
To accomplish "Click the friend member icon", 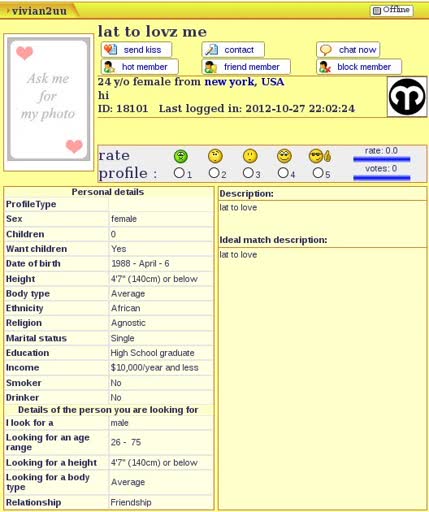I will (211, 67).
